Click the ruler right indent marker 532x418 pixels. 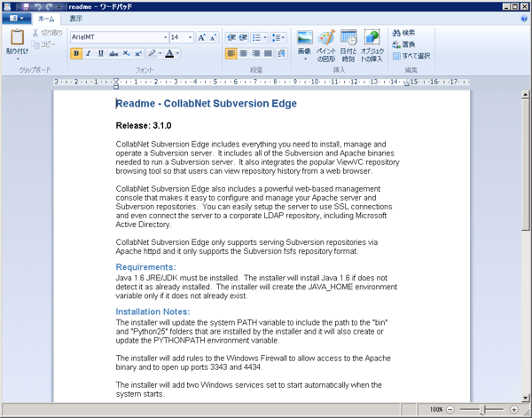point(406,83)
